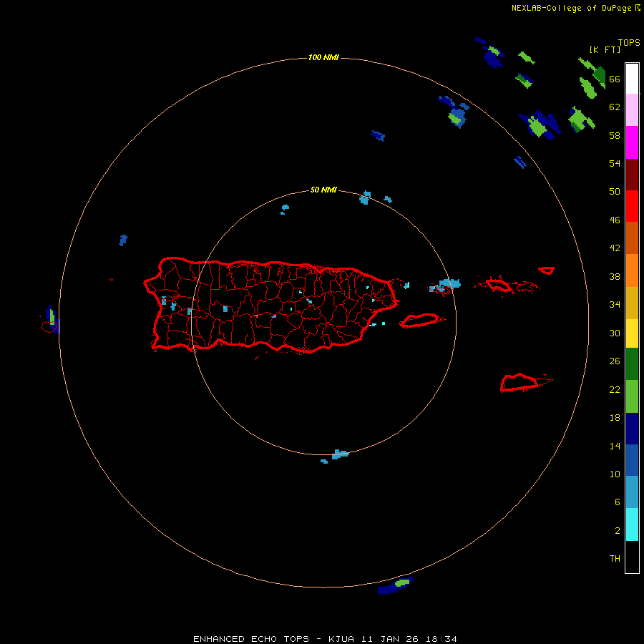Screen dimensions: 644x644
Task: Click the ENHANCED ECHO TOPS KJUA caption
Action: click(325, 639)
